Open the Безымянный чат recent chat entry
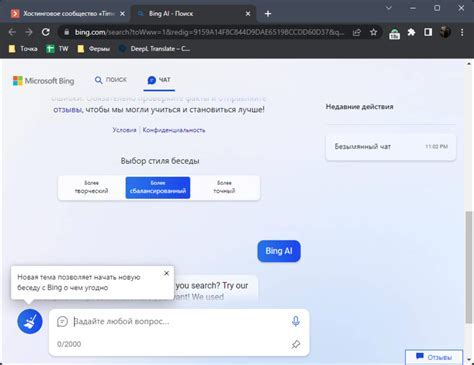Screen dimensions: 474x365 391,147
